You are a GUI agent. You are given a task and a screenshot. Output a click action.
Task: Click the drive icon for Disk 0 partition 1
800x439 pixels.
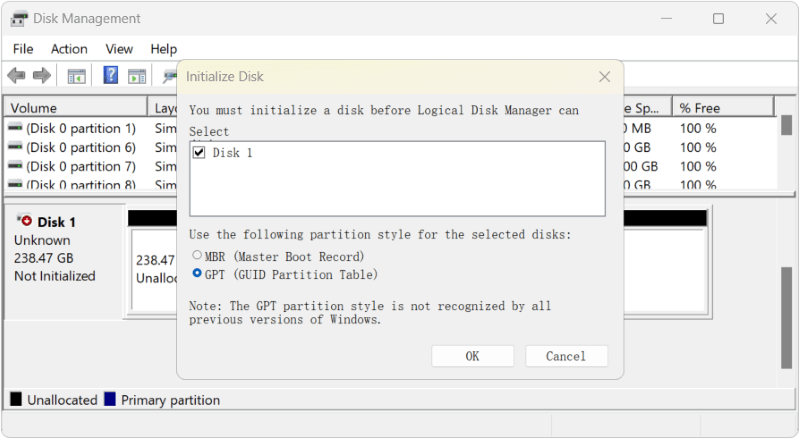click(15, 127)
